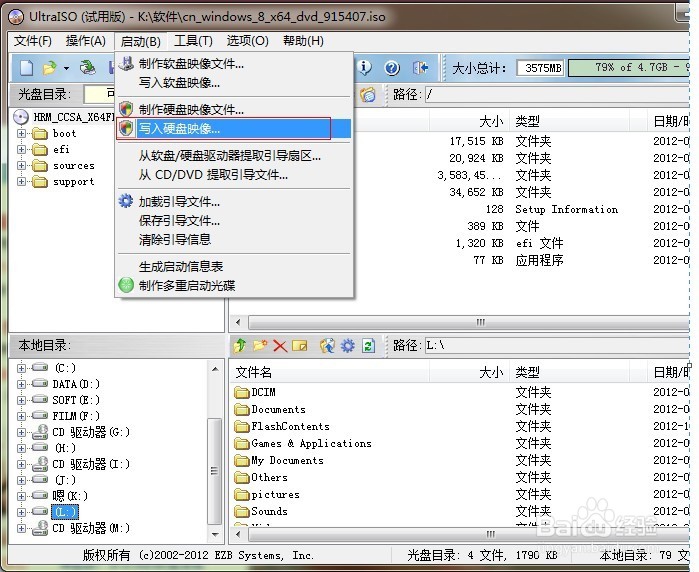Select CD 驱动器 (M:) in local tree
The image size is (699, 572).
(x=91, y=528)
